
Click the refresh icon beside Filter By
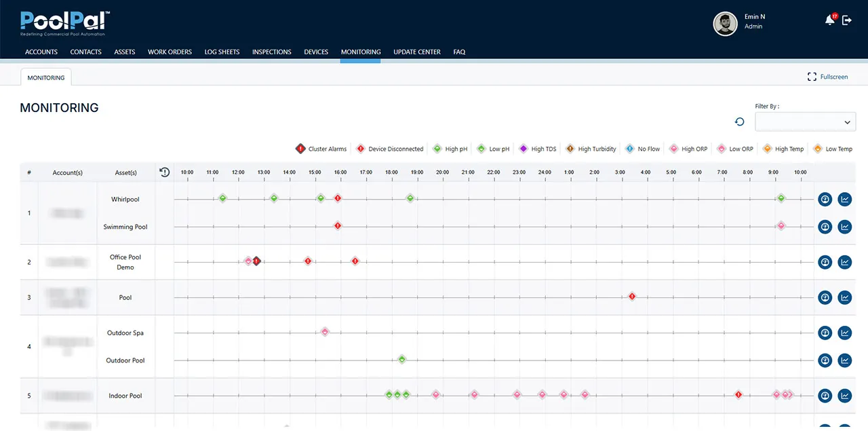740,121
